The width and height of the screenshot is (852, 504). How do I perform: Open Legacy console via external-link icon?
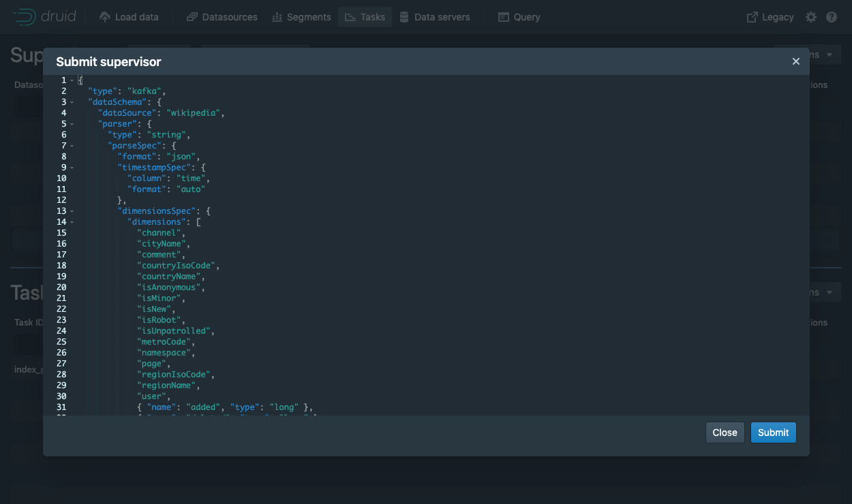coord(752,17)
